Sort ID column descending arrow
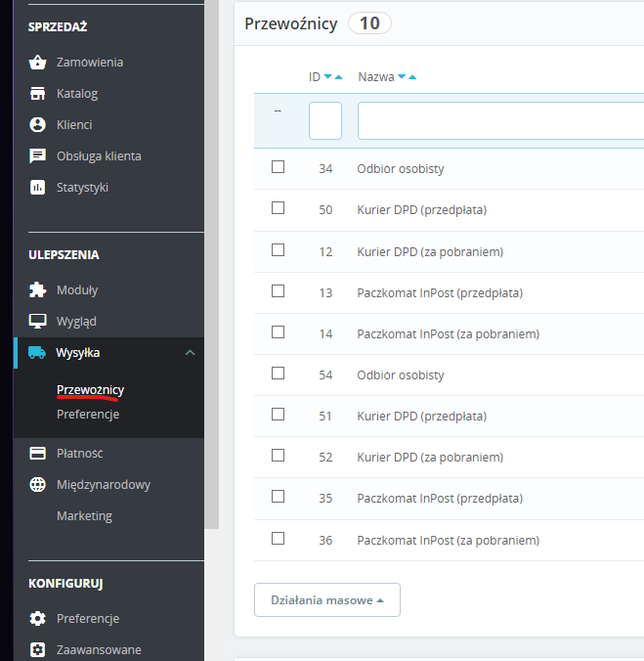 [327, 77]
